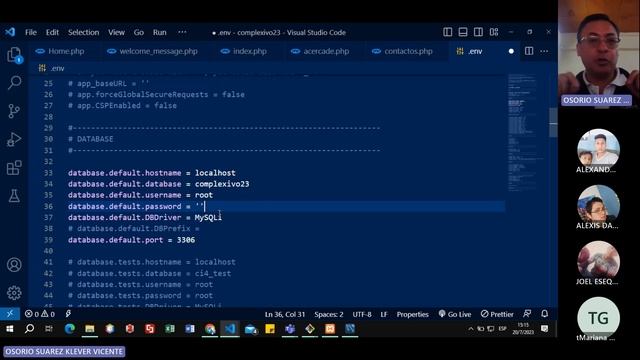Click the Prettier status item
This screenshot has width=640, height=360.
tap(497, 314)
